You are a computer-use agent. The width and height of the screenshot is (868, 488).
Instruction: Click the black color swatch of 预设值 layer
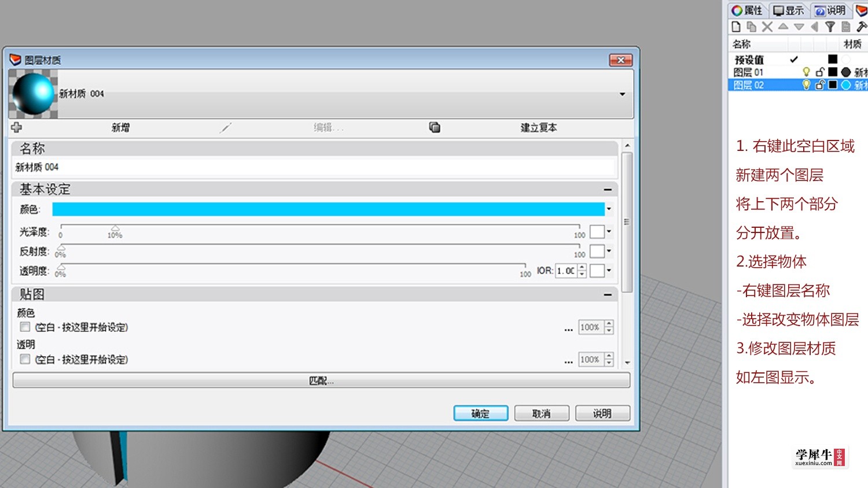pos(833,59)
